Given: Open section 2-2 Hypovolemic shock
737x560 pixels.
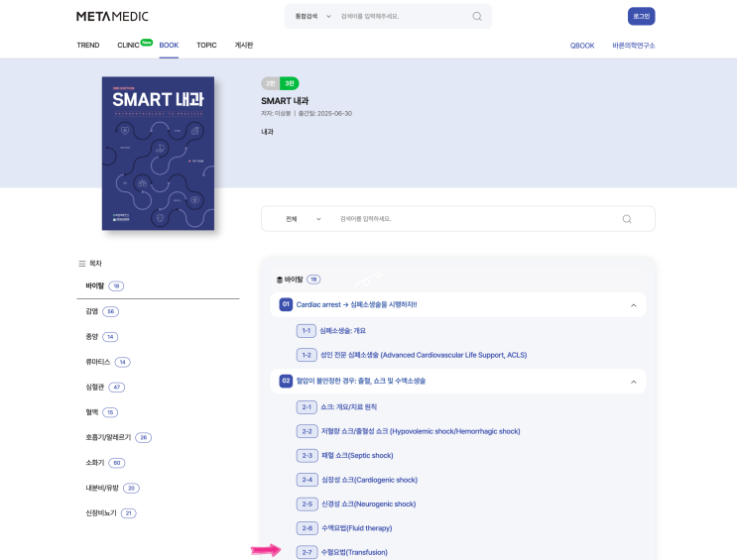Looking at the screenshot, I should 409,431.
